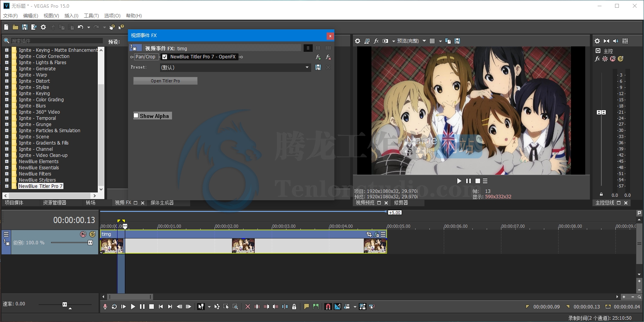Open the Preset dropdown combo box
This screenshot has height=322, width=644.
click(235, 67)
